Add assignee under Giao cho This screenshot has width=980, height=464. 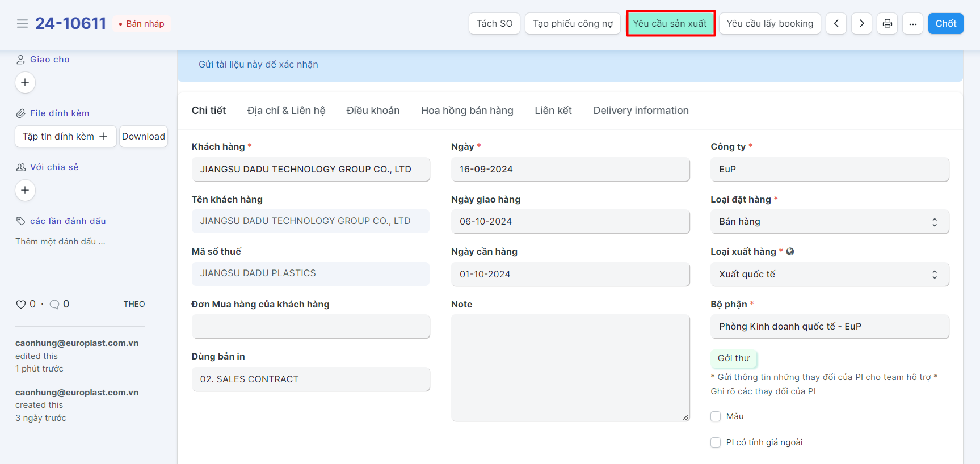pos(25,82)
